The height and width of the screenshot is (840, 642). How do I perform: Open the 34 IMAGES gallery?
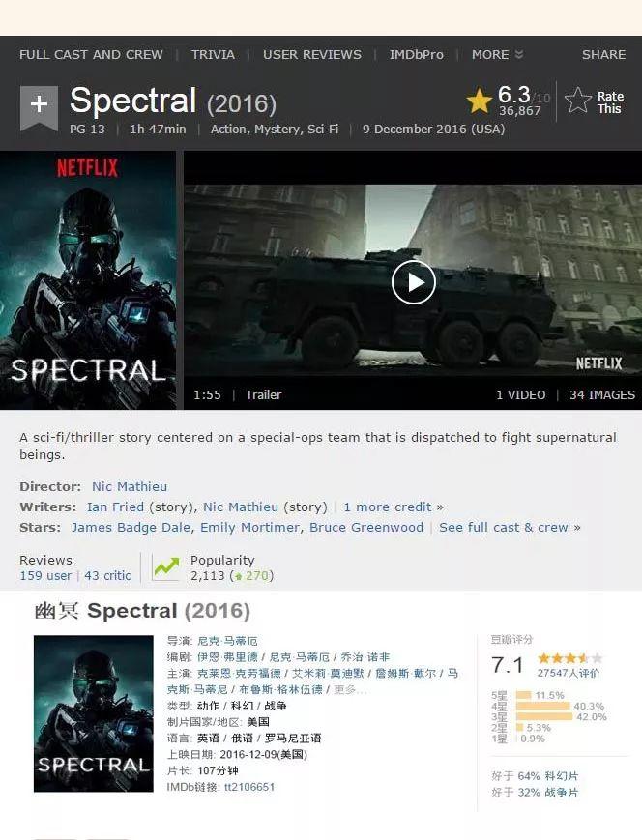tap(601, 394)
